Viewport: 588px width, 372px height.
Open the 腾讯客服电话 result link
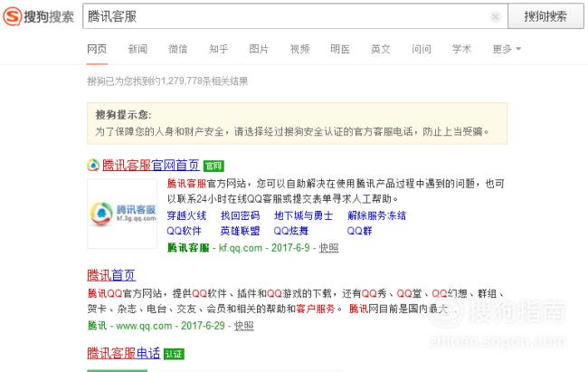point(123,354)
